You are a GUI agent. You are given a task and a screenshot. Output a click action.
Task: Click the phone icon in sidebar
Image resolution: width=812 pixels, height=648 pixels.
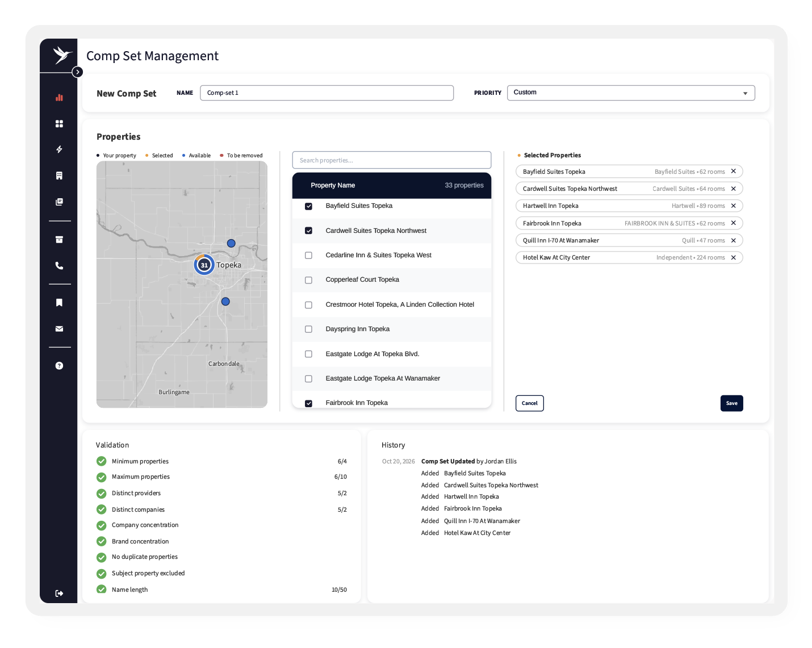(59, 266)
